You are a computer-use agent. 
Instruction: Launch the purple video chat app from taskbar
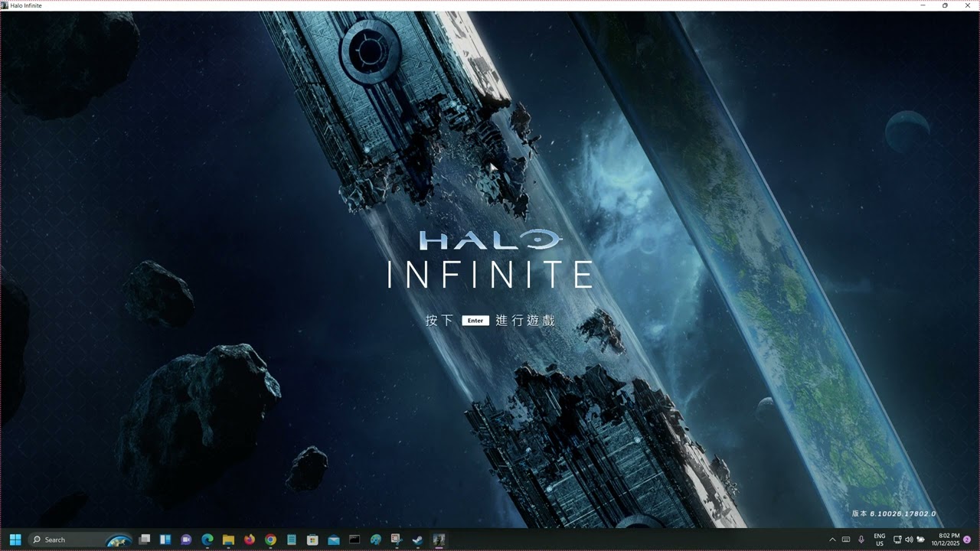(x=186, y=540)
